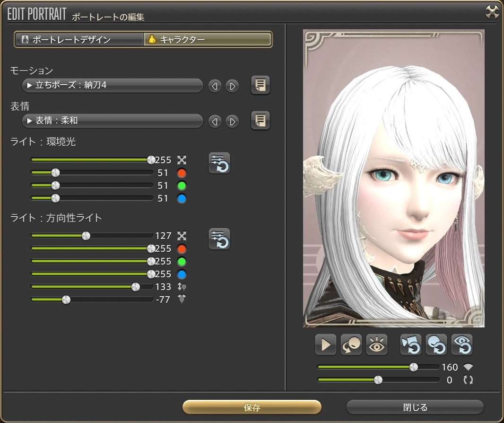
Task: Click the camera zoom slider handle at 160
Action: tap(414, 367)
